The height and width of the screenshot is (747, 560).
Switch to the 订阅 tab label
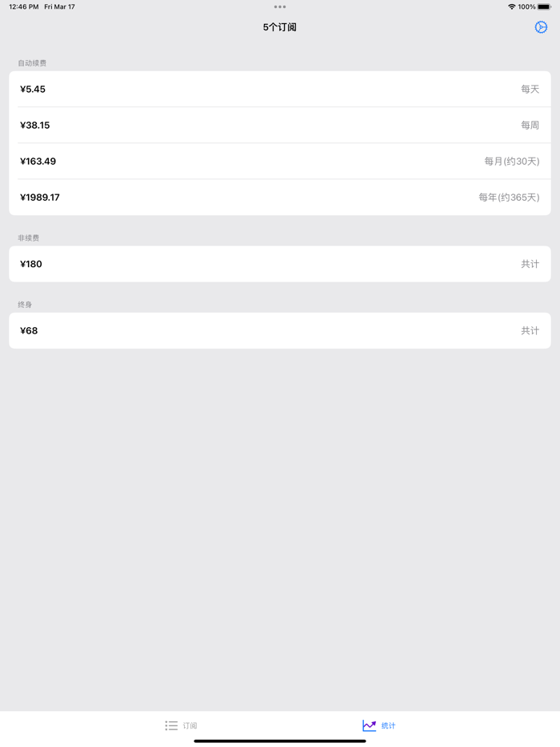[x=190, y=725]
